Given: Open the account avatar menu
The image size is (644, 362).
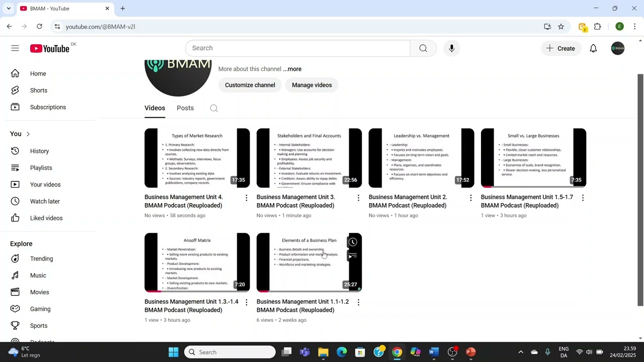Looking at the screenshot, I should click(x=618, y=48).
